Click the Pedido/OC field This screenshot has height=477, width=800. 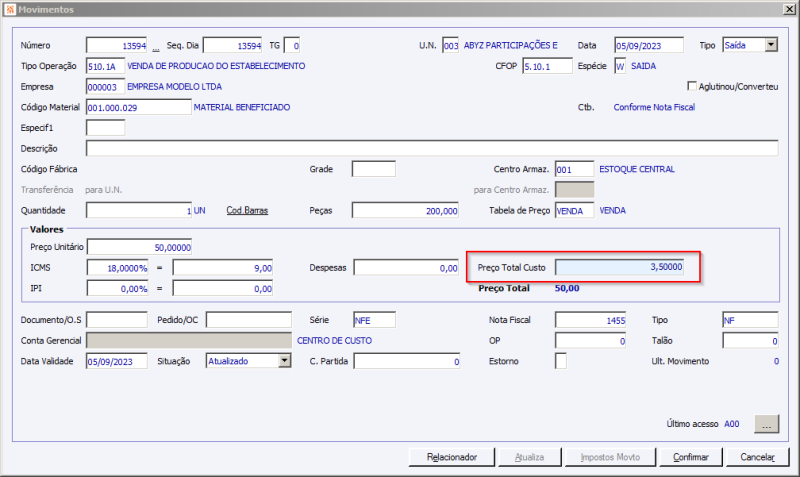click(x=249, y=320)
